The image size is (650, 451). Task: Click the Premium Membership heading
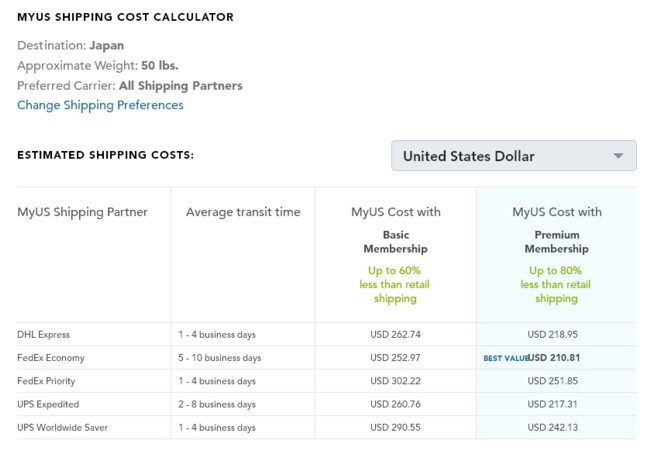point(556,242)
